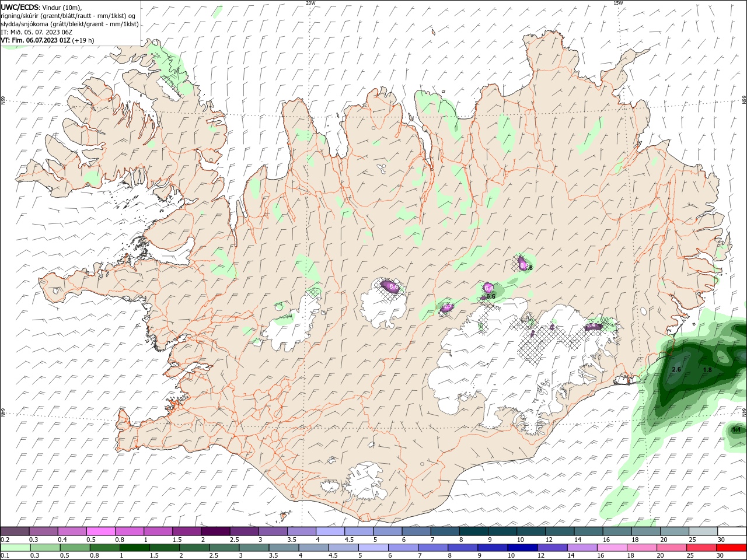This screenshot has height=560, width=747.
Task: Pick the snow legend swatch starting at 3
Action: [273, 531]
